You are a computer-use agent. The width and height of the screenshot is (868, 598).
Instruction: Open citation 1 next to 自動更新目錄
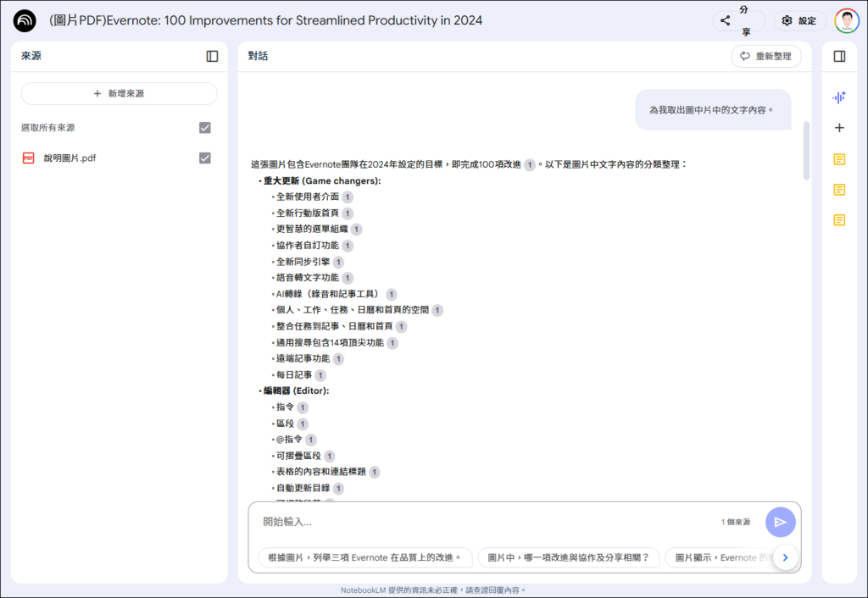[x=338, y=489]
